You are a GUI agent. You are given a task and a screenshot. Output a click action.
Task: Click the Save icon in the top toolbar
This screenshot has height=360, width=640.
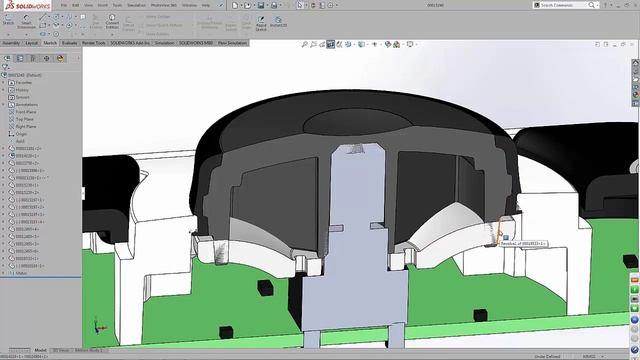(261, 5)
